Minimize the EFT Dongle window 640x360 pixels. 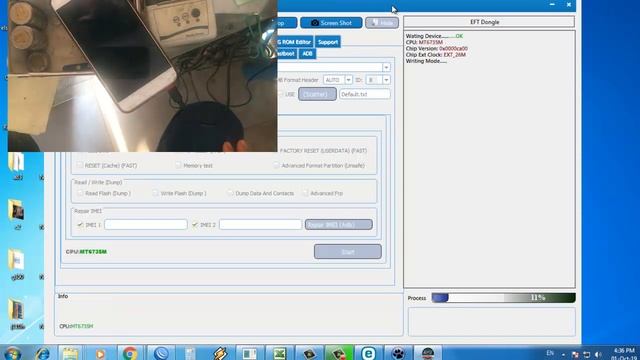click(x=552, y=4)
